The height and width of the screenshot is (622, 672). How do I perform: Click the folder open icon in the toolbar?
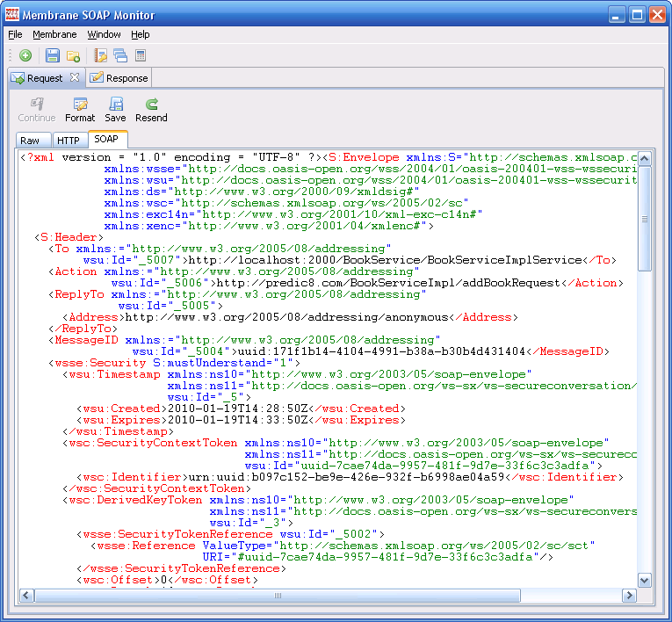coord(73,55)
